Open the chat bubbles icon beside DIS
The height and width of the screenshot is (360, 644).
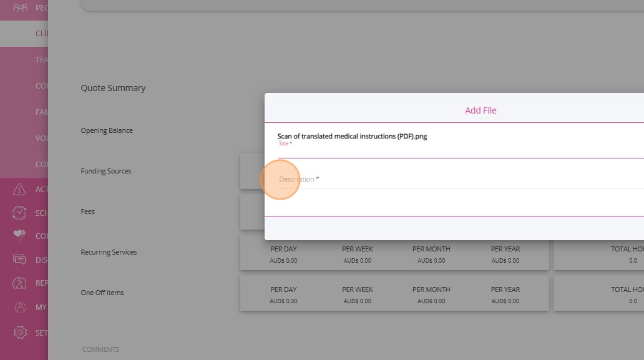(19, 260)
